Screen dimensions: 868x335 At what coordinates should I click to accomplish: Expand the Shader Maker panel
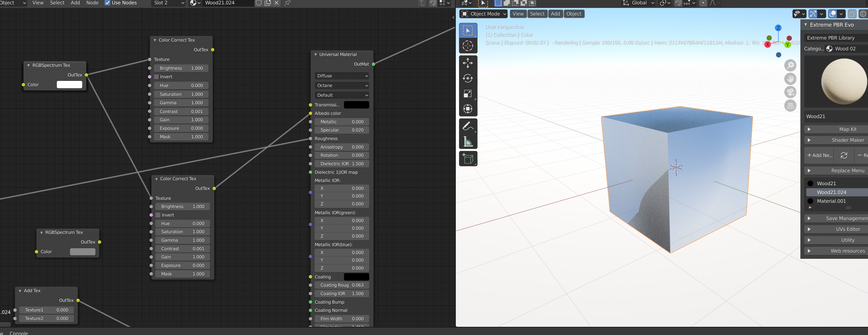coord(836,140)
